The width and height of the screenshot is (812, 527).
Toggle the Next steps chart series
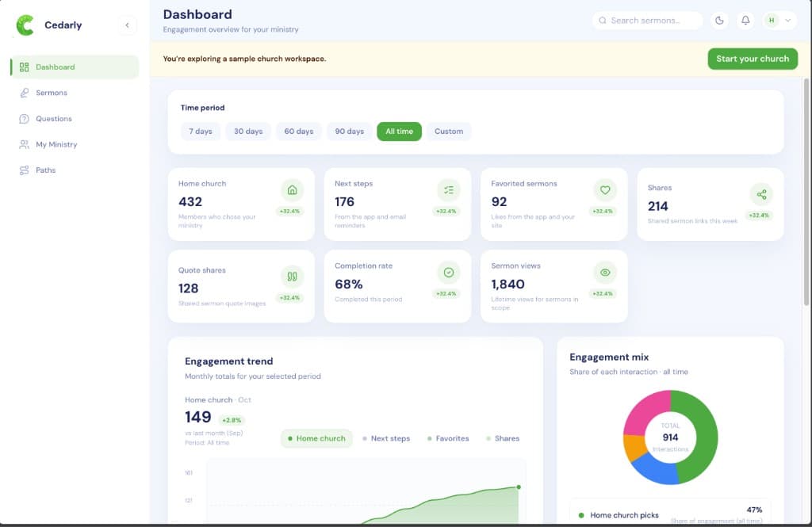point(386,438)
